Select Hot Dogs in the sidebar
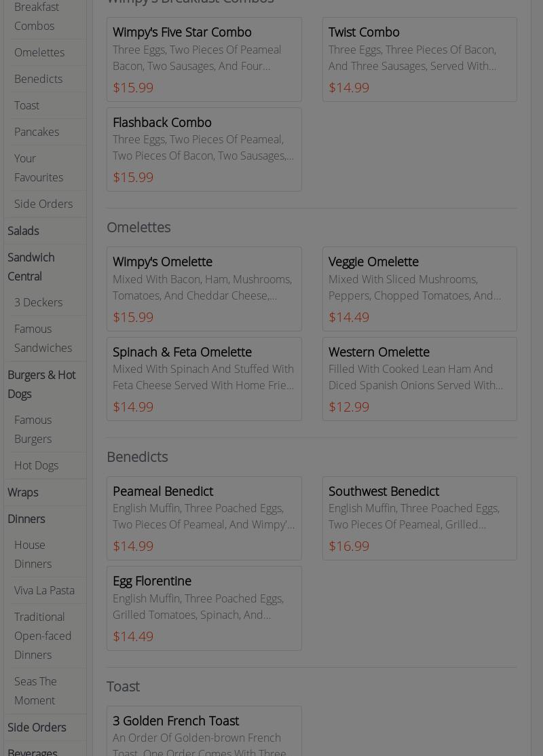 pyautogui.click(x=36, y=465)
